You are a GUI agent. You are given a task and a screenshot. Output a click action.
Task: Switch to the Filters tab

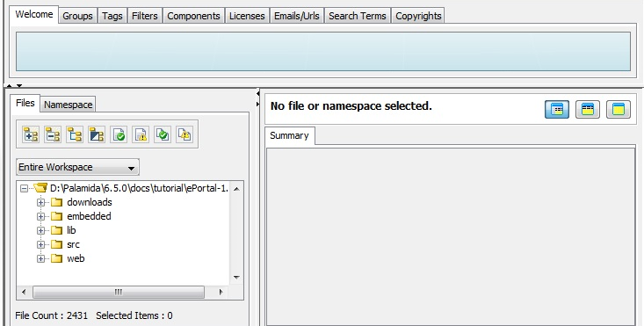click(x=145, y=16)
